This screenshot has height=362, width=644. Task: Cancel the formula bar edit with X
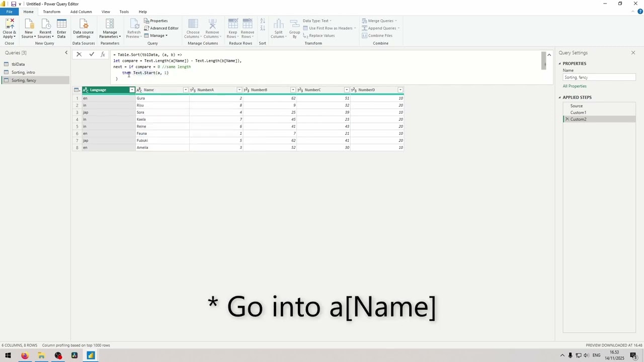(79, 54)
